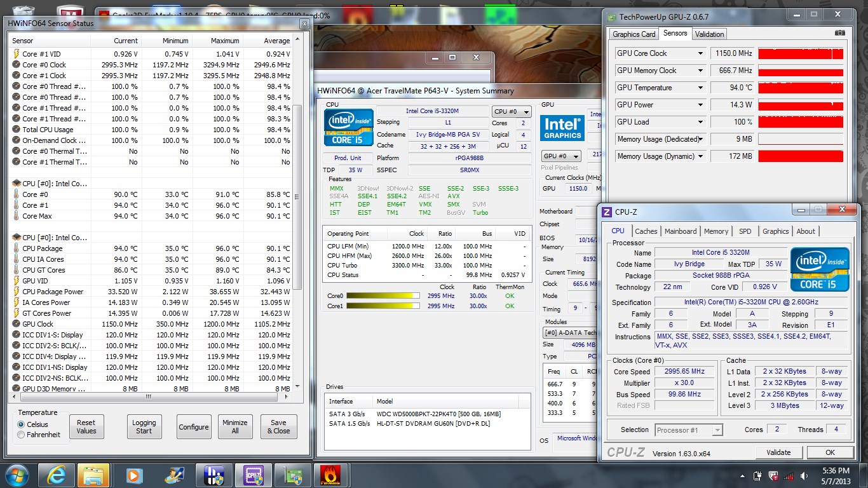Click the chip icon of first CPU [#0] group
The image size is (868, 488).
coord(16,184)
